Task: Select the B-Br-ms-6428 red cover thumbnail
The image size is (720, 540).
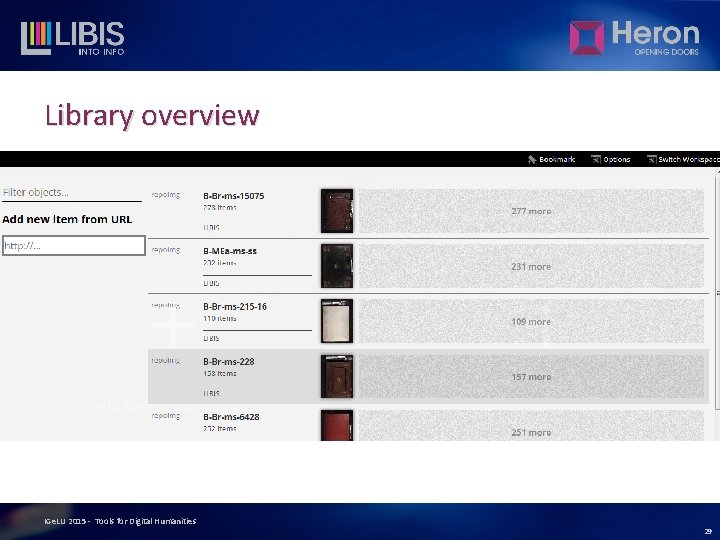Action: [x=337, y=425]
